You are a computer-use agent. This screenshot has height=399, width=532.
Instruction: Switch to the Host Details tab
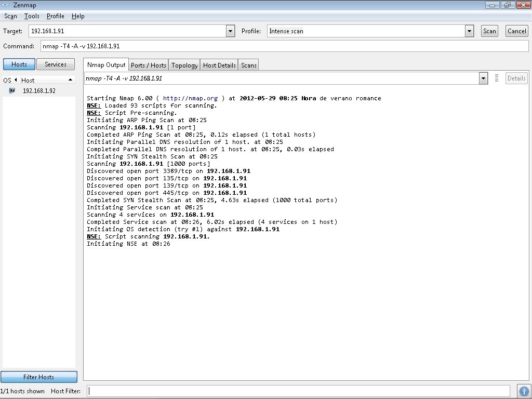(x=219, y=65)
